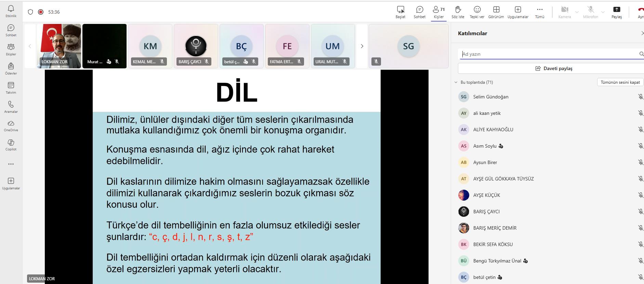Collapse the Bu toplantıda participant list

tap(456, 82)
